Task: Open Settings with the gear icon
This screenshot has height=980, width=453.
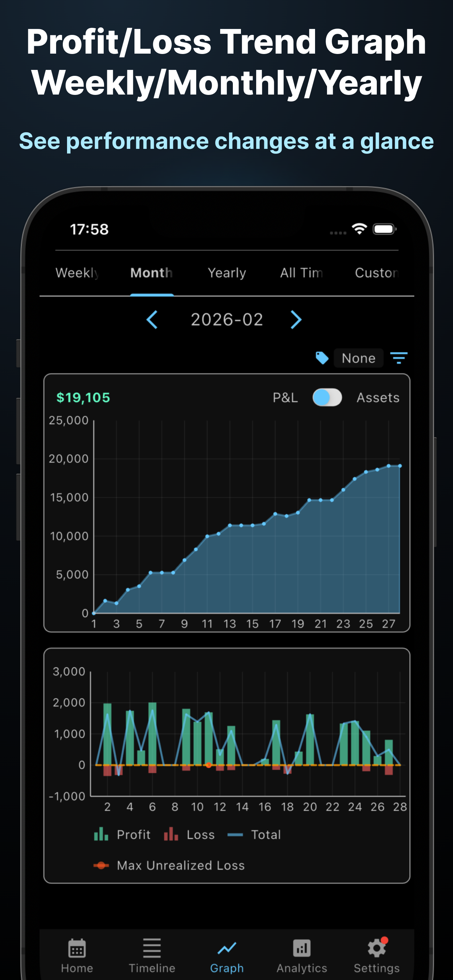Action: (x=376, y=956)
